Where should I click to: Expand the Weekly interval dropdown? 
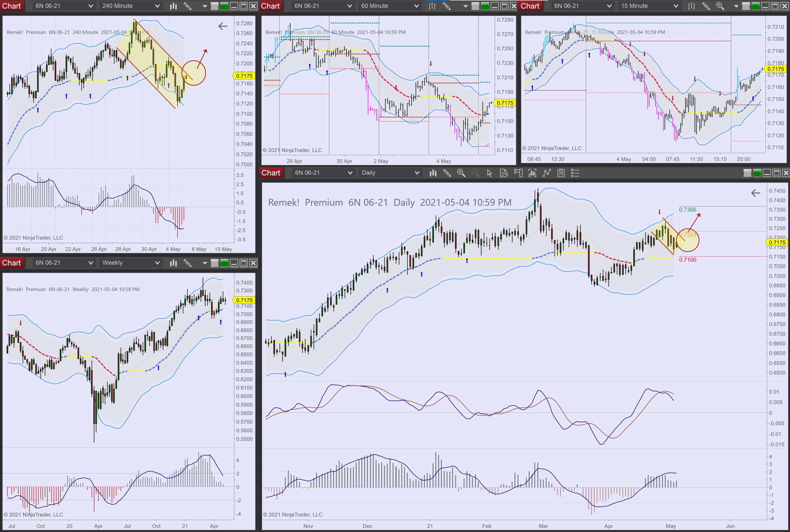(x=157, y=263)
